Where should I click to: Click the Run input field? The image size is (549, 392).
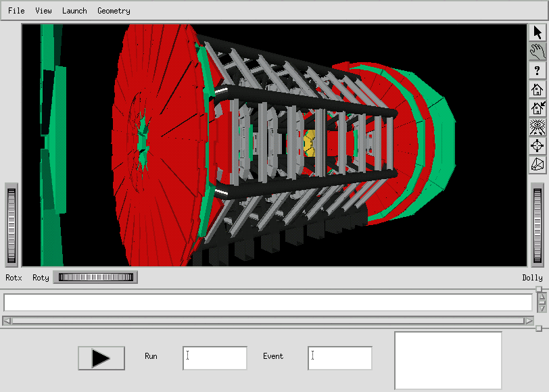point(214,358)
